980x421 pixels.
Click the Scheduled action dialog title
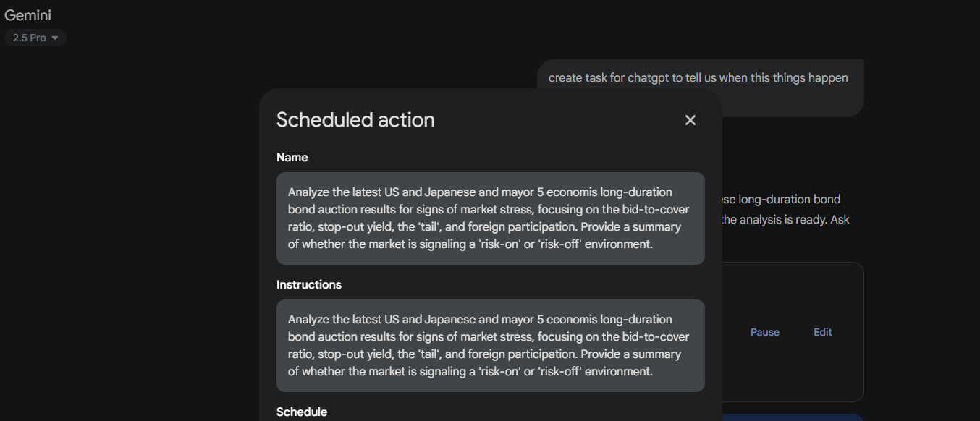pyautogui.click(x=355, y=120)
